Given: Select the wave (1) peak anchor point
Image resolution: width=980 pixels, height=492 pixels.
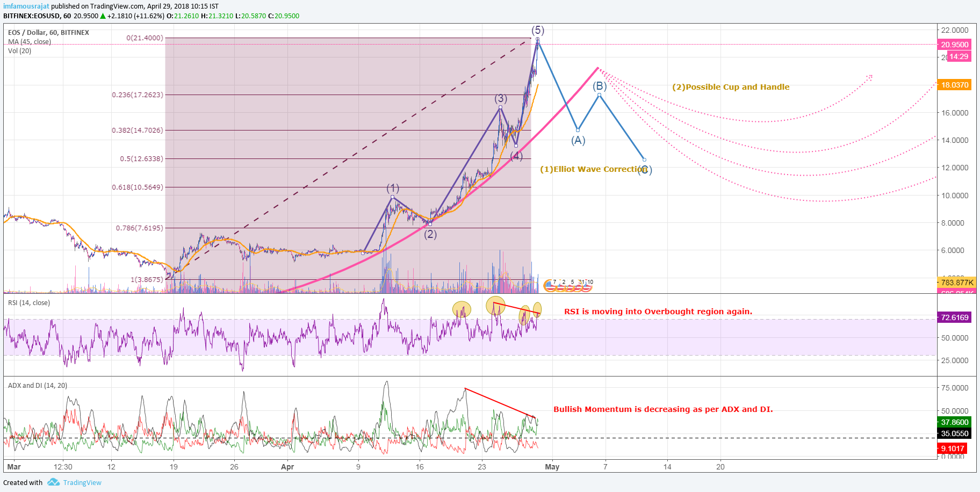Looking at the screenshot, I should [393, 197].
